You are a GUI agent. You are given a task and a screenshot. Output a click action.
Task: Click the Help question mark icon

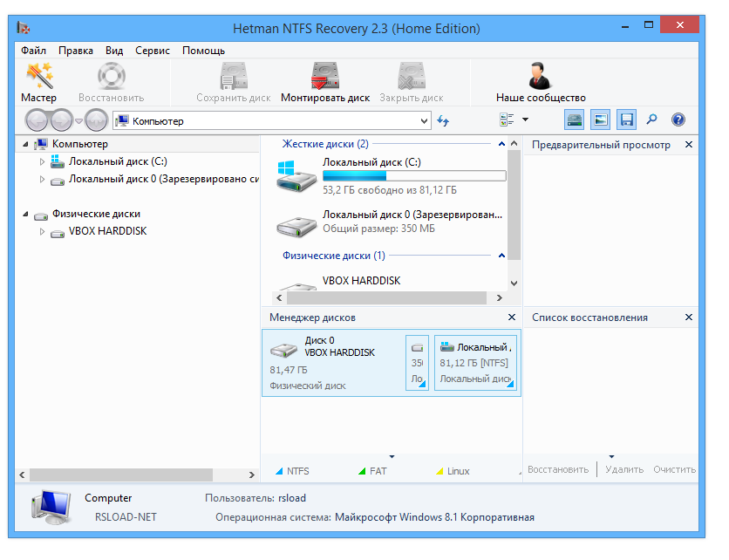pos(678,120)
